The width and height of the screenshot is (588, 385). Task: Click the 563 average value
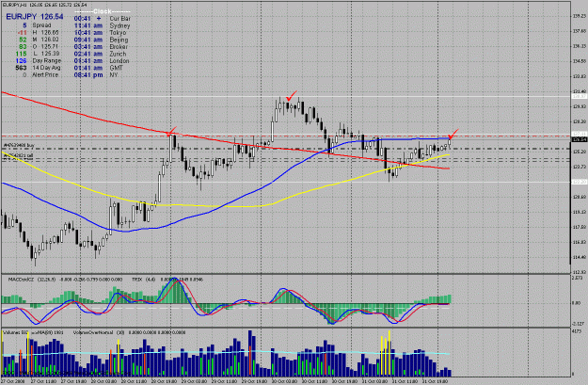[21, 68]
